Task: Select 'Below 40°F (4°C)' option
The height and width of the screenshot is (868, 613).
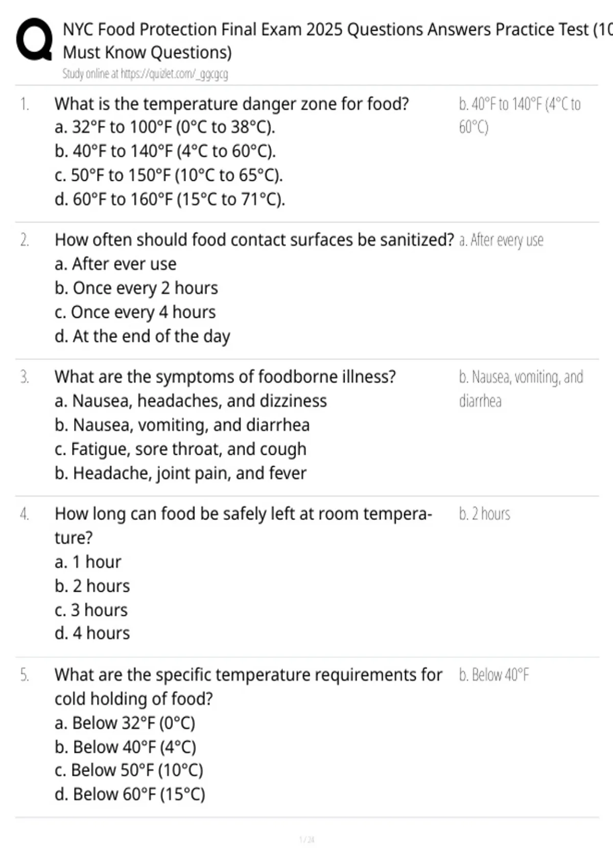Action: (x=125, y=748)
